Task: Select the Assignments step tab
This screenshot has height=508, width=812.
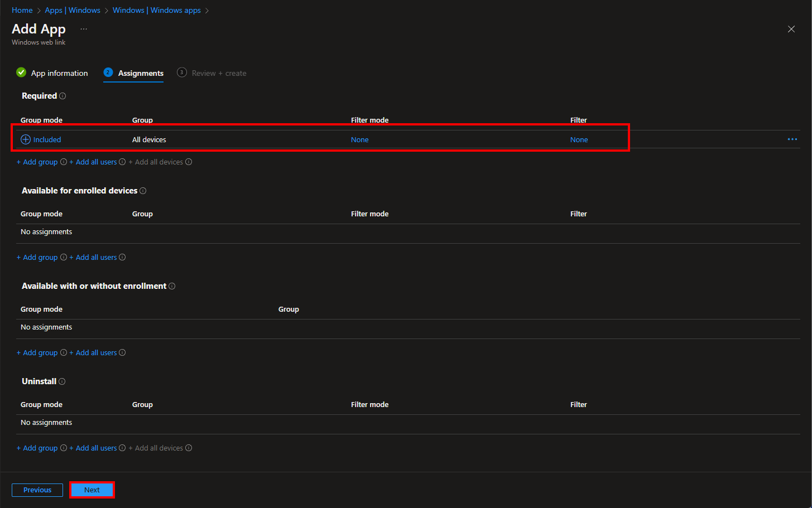Action: click(x=134, y=73)
